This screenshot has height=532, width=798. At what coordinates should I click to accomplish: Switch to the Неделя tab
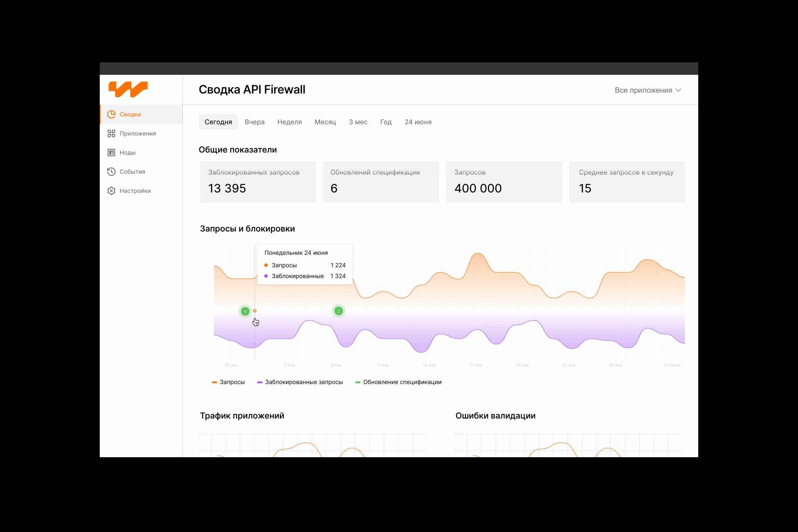[x=289, y=122]
